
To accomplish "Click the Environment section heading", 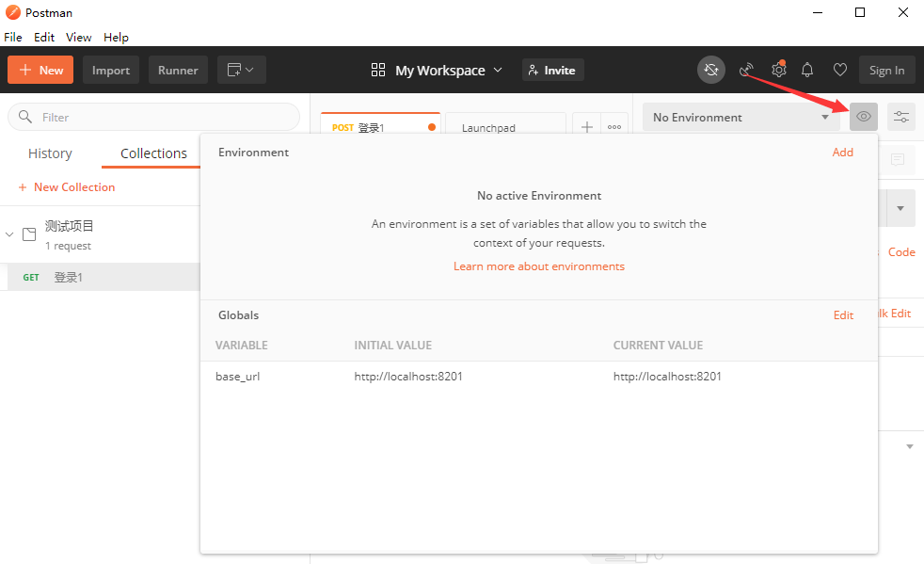I will [253, 153].
